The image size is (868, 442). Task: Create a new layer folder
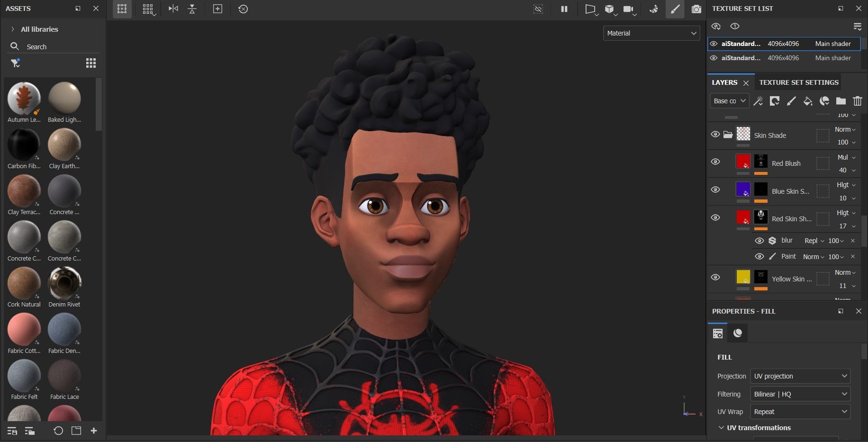click(x=841, y=101)
